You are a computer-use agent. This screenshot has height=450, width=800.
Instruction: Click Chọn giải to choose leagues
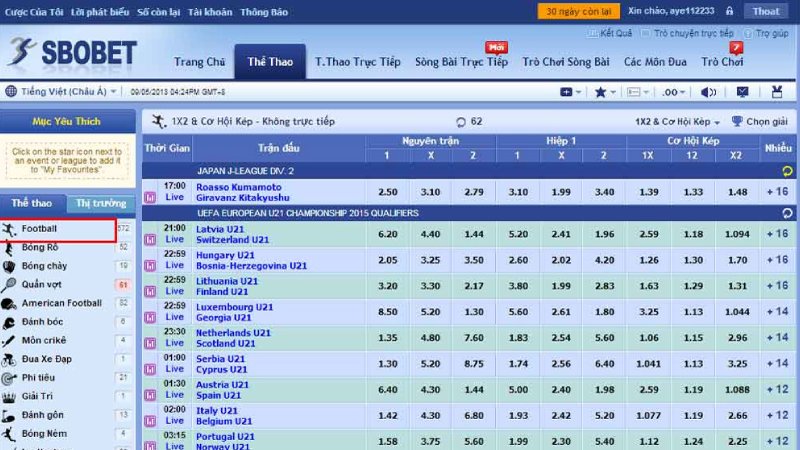767,121
